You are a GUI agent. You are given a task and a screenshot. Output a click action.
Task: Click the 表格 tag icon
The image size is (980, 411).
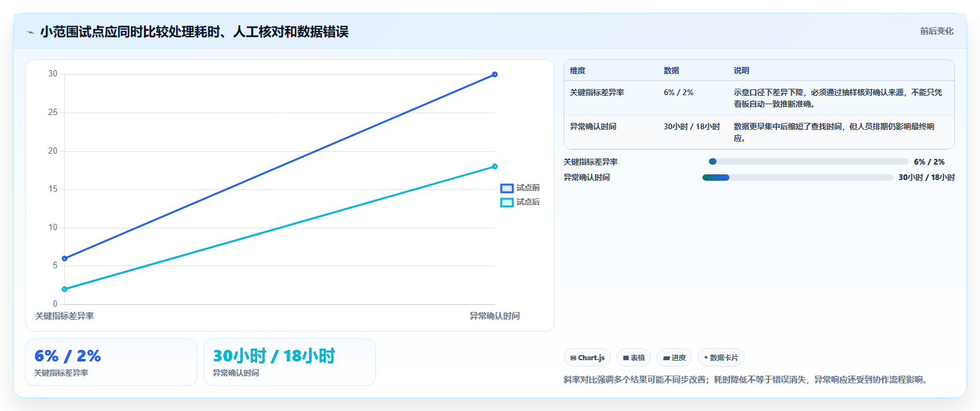click(x=626, y=358)
